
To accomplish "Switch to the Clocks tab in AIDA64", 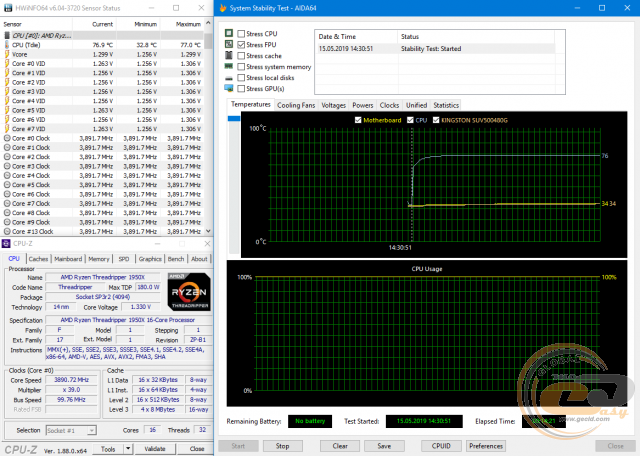I will click(x=389, y=105).
